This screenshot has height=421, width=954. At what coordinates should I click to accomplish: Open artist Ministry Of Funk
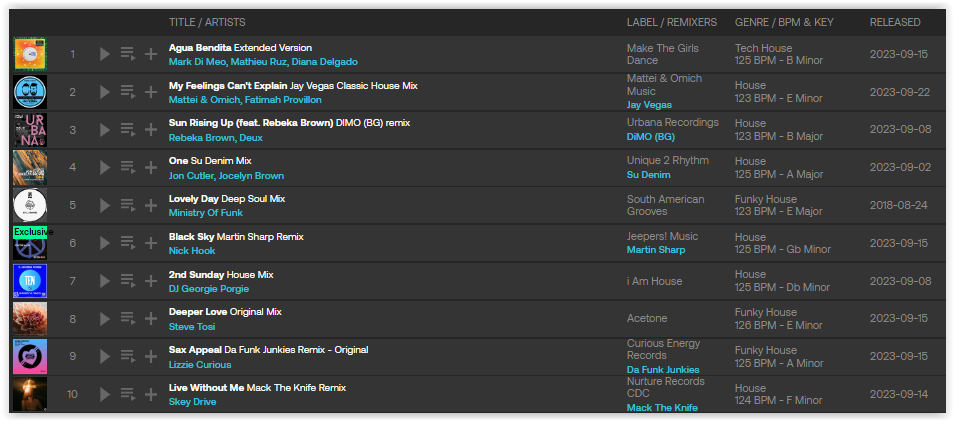pyautogui.click(x=205, y=213)
